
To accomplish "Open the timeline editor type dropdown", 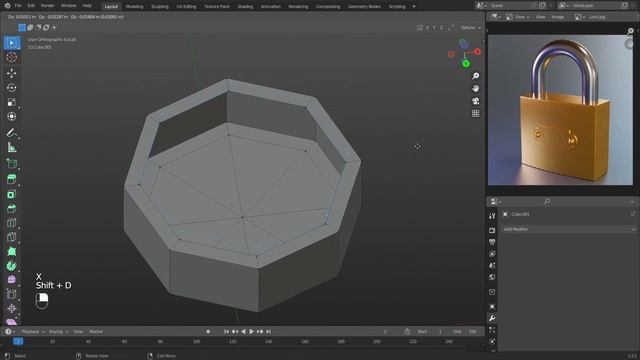I will point(10,331).
